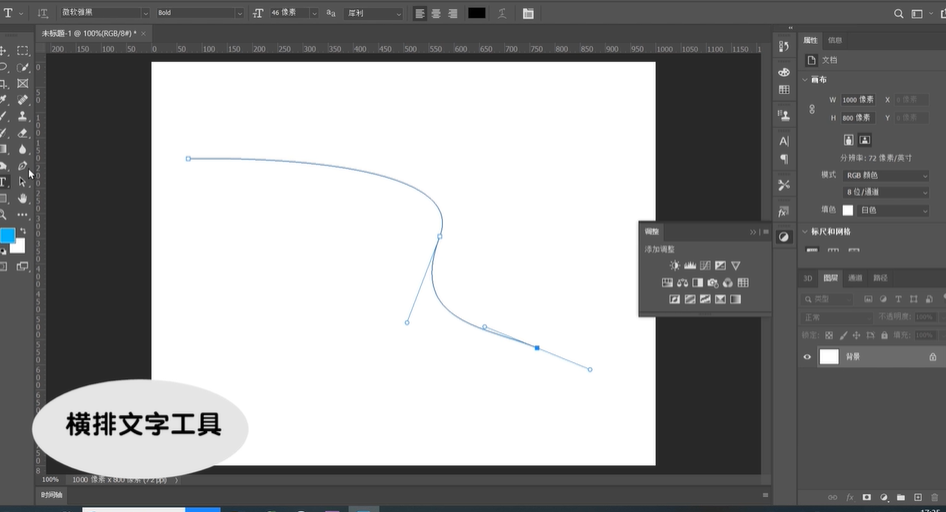Hide the 背景 layer visibility eye

point(807,357)
